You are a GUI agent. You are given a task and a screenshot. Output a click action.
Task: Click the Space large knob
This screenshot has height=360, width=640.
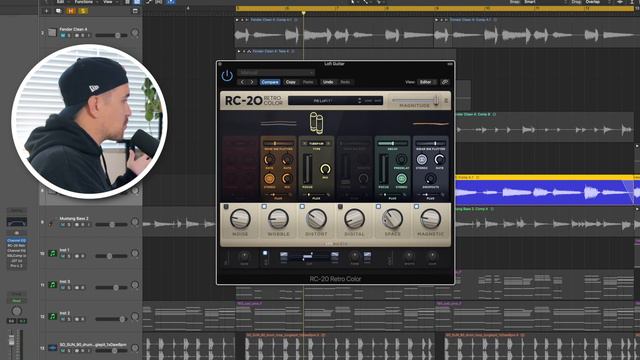(392, 219)
